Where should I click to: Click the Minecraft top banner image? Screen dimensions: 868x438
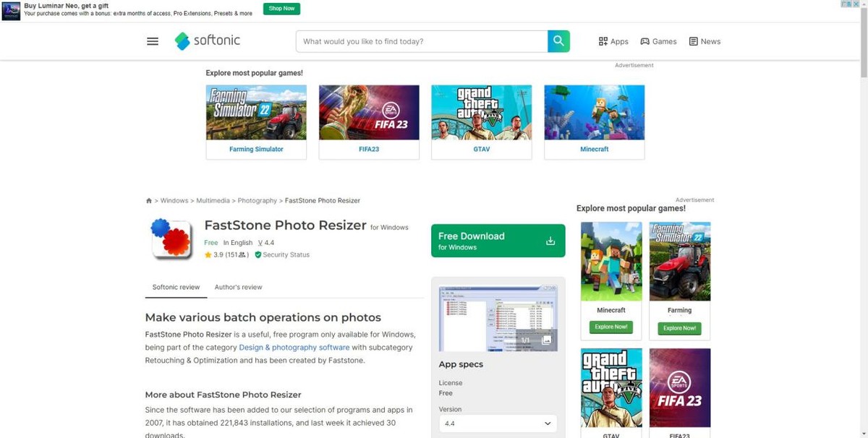coord(595,112)
